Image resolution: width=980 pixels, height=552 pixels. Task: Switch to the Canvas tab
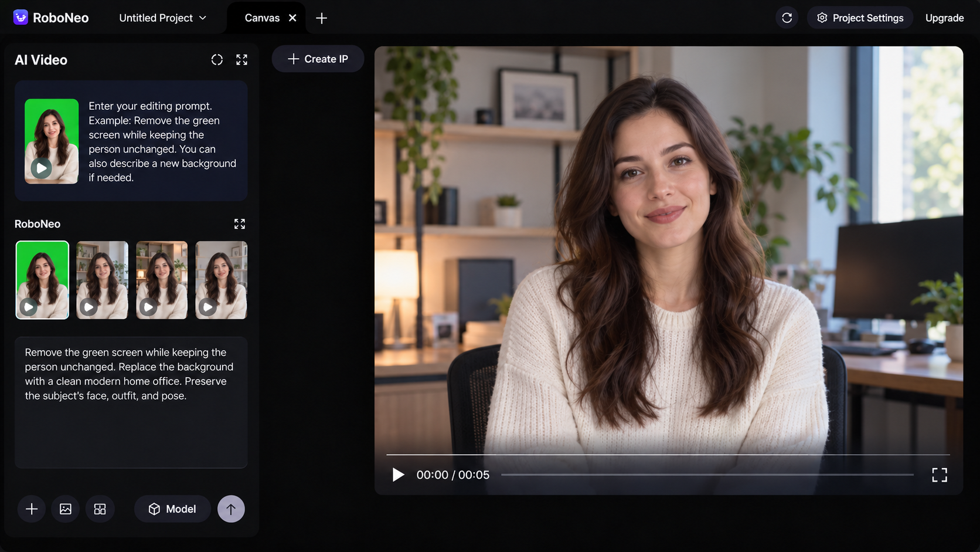point(262,18)
